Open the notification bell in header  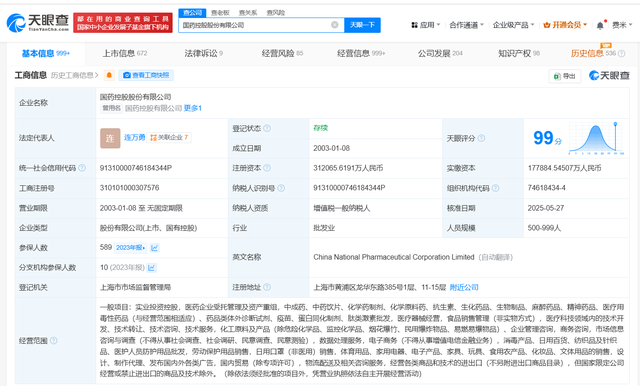(600, 25)
